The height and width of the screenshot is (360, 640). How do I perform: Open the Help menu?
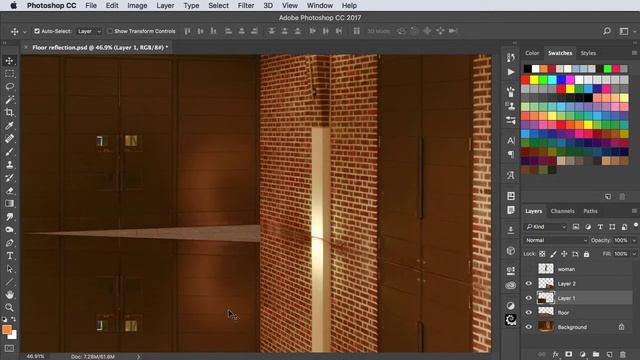click(349, 5)
